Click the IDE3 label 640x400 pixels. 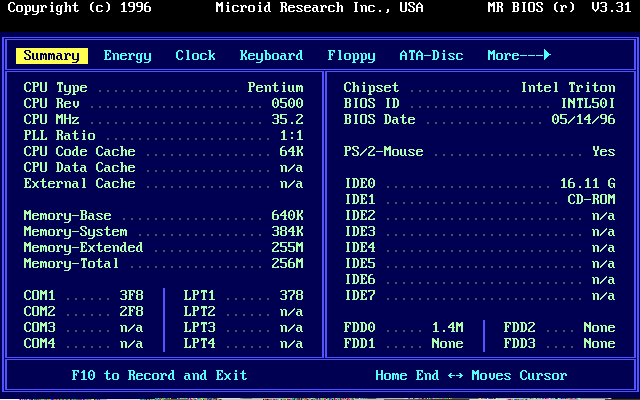pyautogui.click(x=360, y=231)
